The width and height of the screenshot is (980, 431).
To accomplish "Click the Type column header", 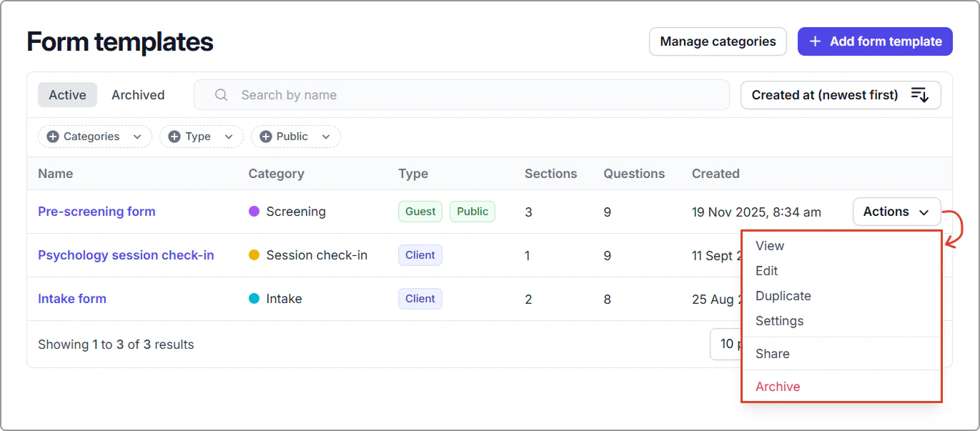I will click(x=413, y=174).
